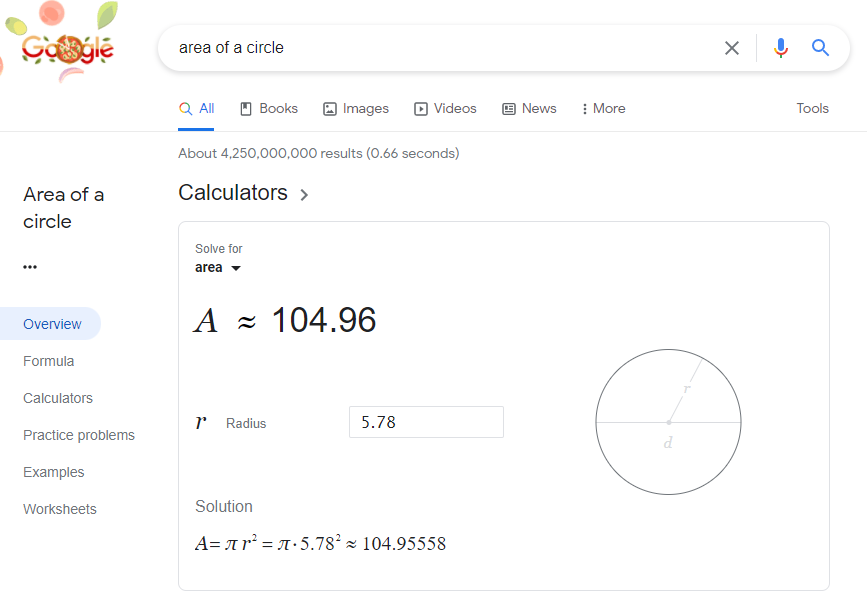Open three-dot menu under Area of a circle
Screen dimensions: 867x611
pyautogui.click(x=30, y=267)
